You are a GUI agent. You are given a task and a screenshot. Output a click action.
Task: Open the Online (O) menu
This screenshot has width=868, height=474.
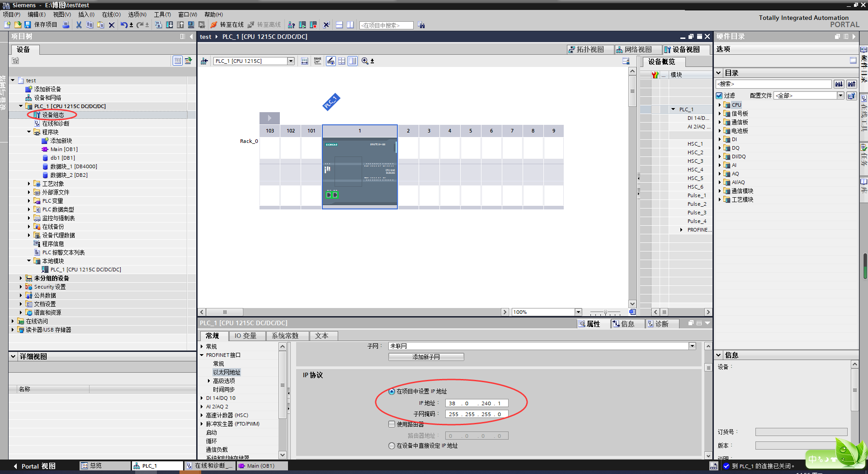111,14
